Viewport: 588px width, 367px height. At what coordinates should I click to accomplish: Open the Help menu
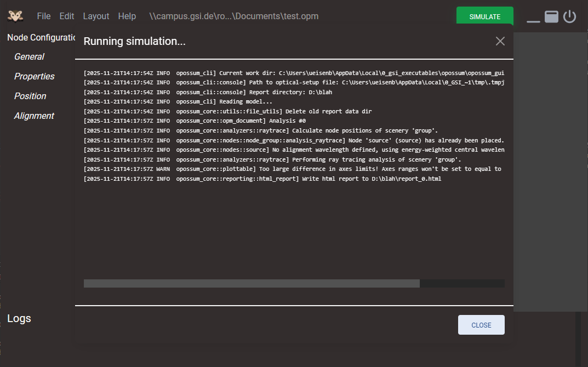pos(127,16)
